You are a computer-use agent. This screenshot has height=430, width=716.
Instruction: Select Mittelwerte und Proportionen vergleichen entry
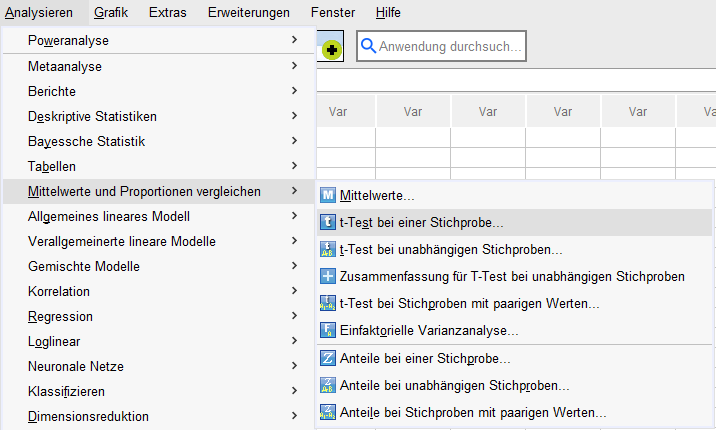158,191
